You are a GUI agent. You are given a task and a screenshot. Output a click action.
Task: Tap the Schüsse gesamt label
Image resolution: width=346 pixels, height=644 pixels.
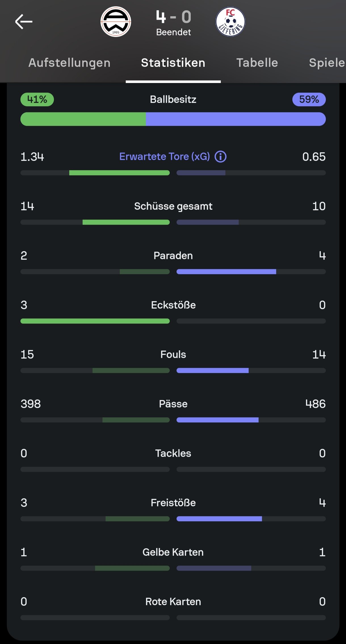pos(173,206)
